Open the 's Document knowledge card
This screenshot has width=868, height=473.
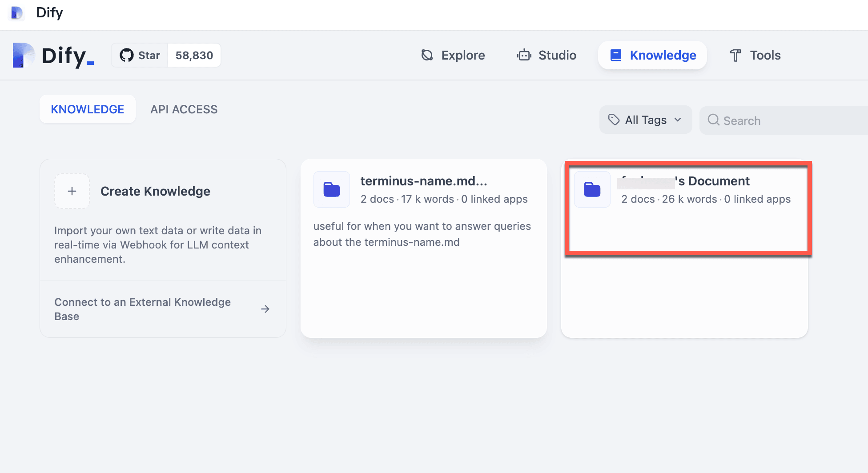point(685,209)
